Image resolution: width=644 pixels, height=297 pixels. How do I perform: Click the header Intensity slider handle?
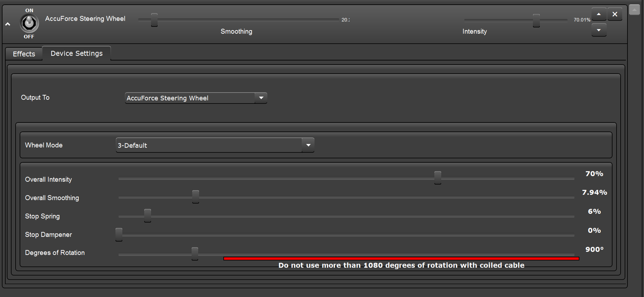[x=536, y=21]
